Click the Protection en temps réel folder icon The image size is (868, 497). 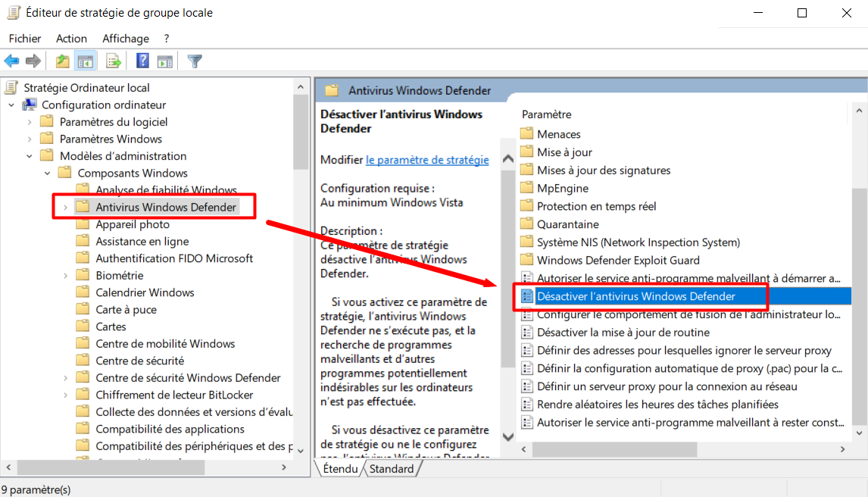point(527,206)
